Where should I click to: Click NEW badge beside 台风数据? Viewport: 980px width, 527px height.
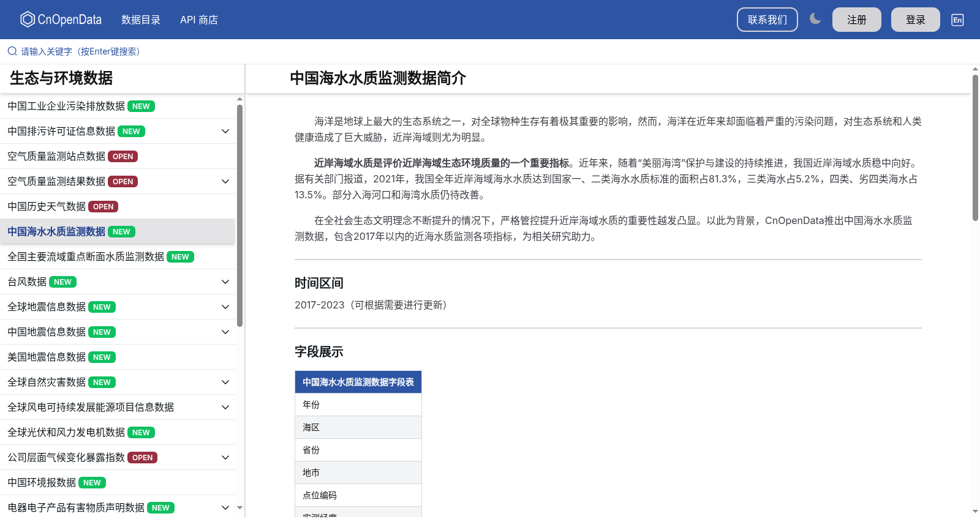click(62, 282)
